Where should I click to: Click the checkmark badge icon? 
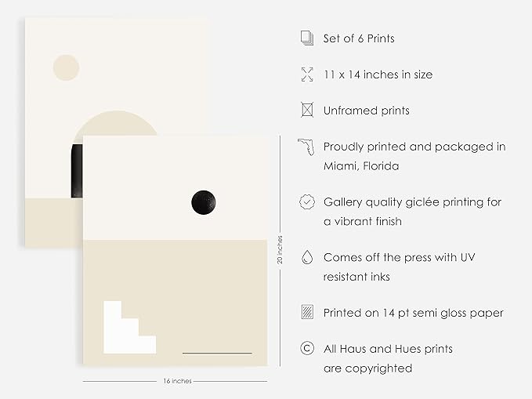[306, 202]
